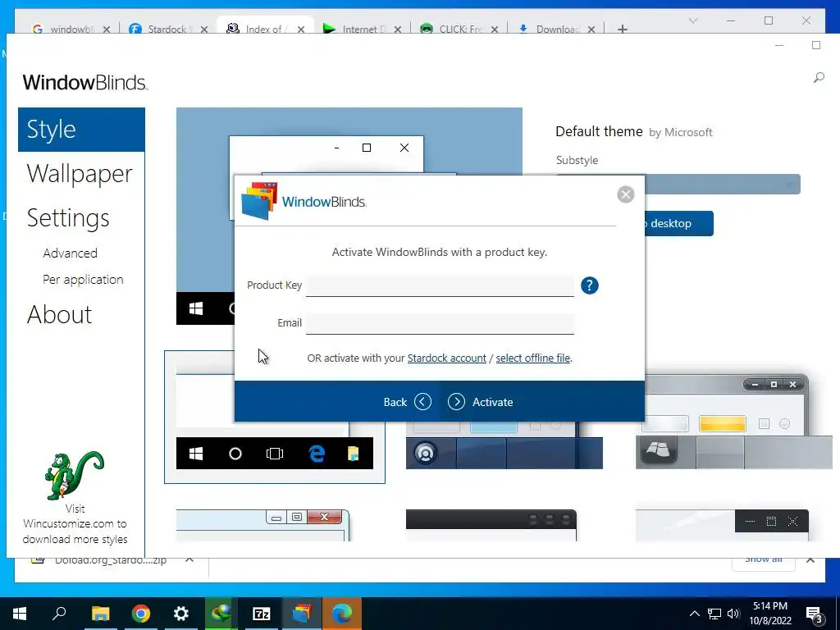Open Internet Download Manager from the taskbar

221,614
